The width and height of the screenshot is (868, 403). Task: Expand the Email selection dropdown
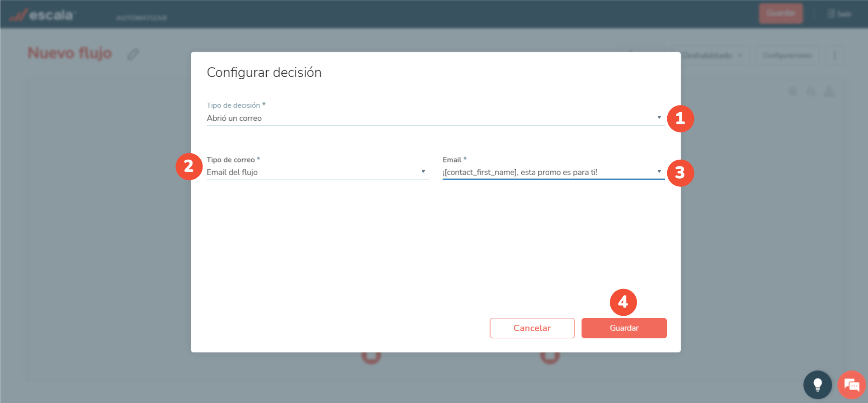[x=553, y=172]
